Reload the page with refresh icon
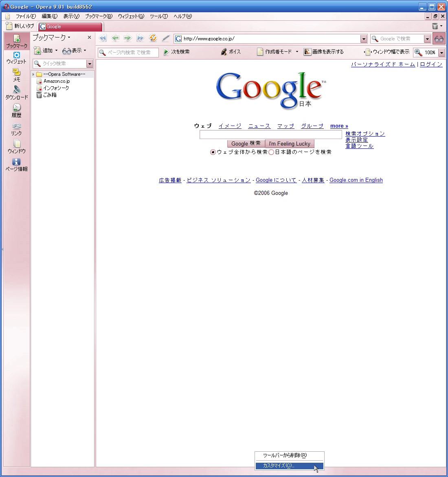448x477 pixels. 153,38
